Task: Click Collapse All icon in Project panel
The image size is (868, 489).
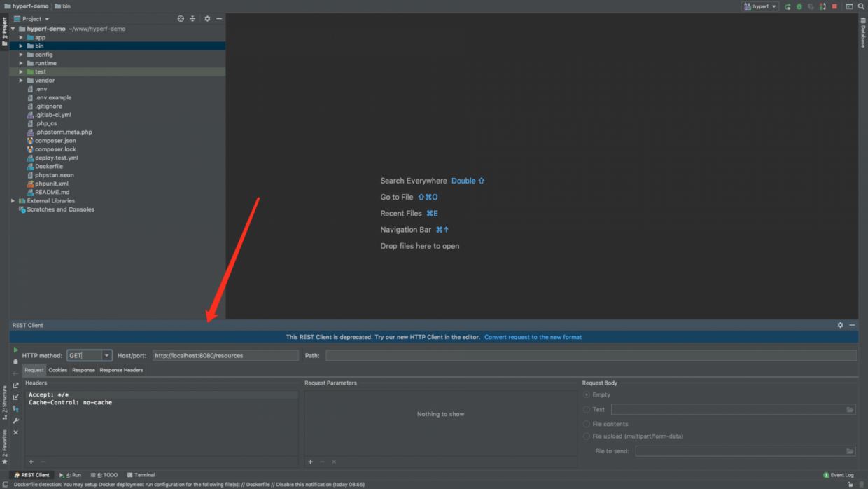Action: coord(192,19)
